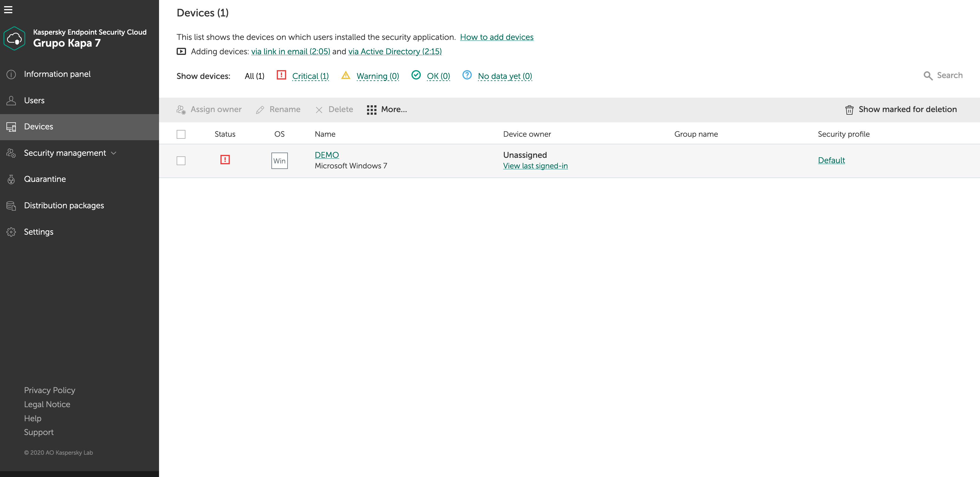Click the Delete button
The width and height of the screenshot is (980, 477).
pos(334,109)
